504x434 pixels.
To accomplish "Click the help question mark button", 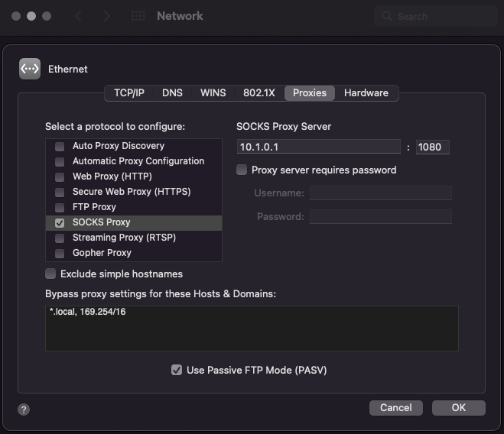I will point(24,410).
